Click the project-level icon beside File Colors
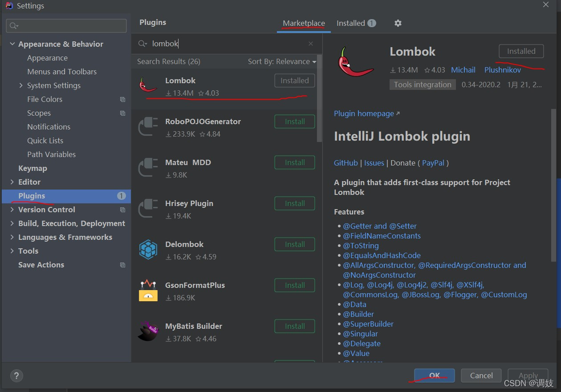This screenshot has height=392, width=561. 122,99
